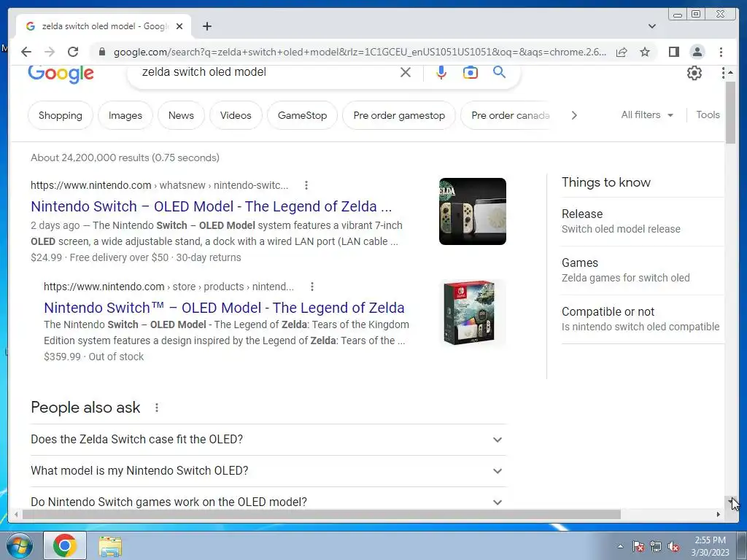Click Chrome icon in the taskbar
This screenshot has height=560, width=747.
click(65, 545)
